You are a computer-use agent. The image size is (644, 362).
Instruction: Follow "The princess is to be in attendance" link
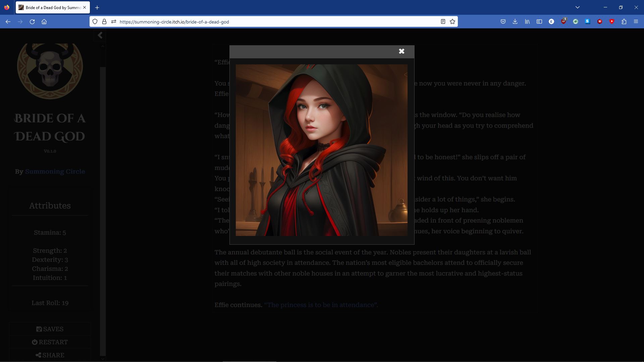pos(321,305)
